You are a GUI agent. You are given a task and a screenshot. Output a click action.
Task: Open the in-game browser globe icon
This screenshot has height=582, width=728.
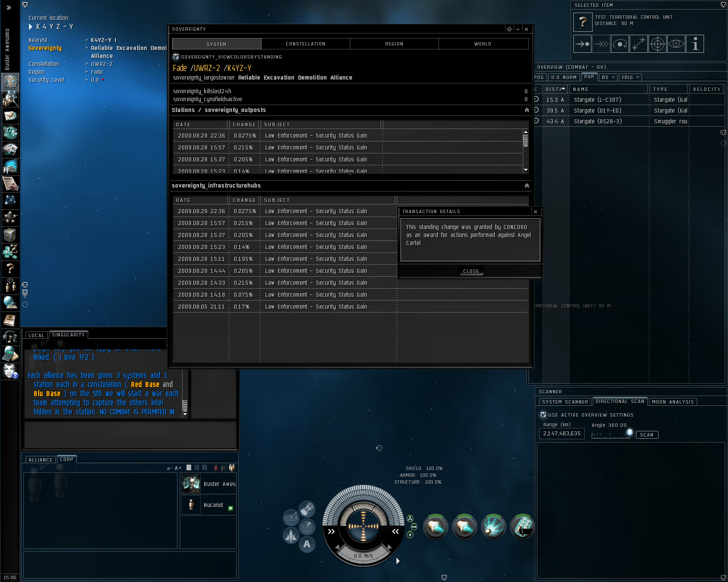click(10, 302)
